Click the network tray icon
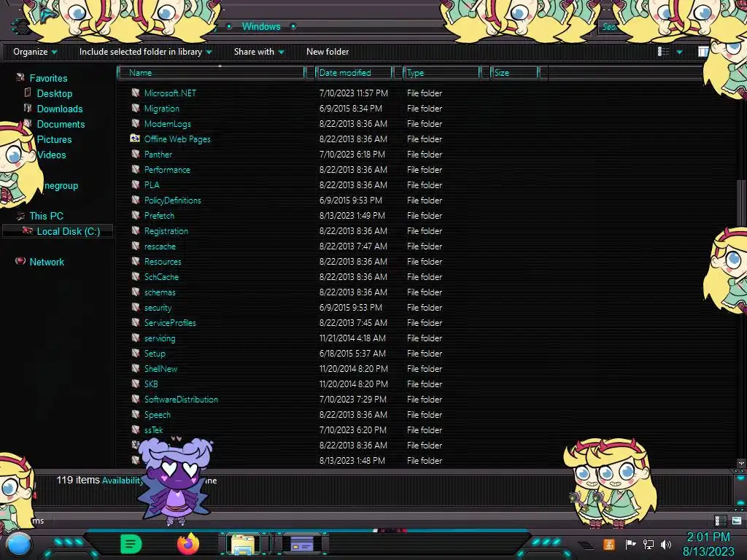The image size is (747, 560). pos(648,544)
